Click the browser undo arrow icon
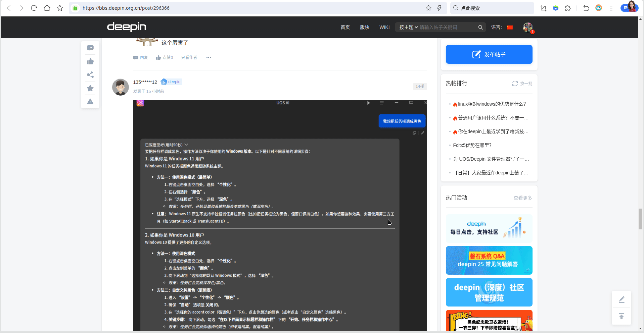This screenshot has height=333, width=644. [x=586, y=8]
